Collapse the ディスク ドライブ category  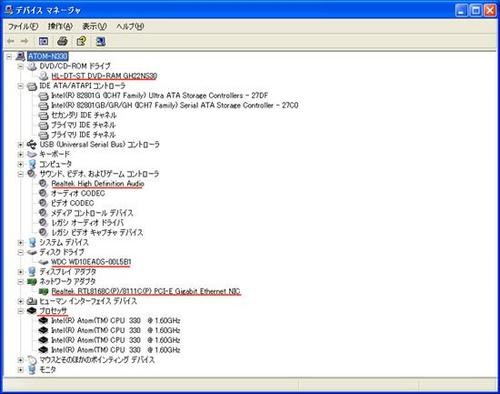click(21, 252)
